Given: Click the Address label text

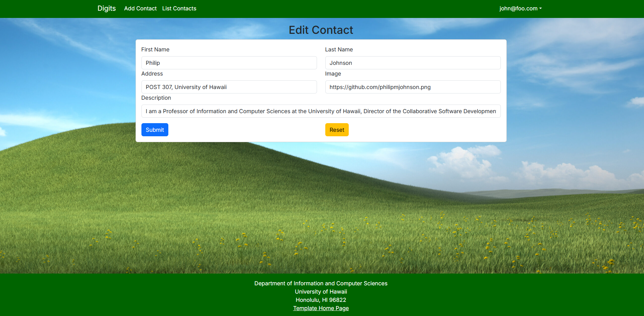Looking at the screenshot, I should 152,73.
